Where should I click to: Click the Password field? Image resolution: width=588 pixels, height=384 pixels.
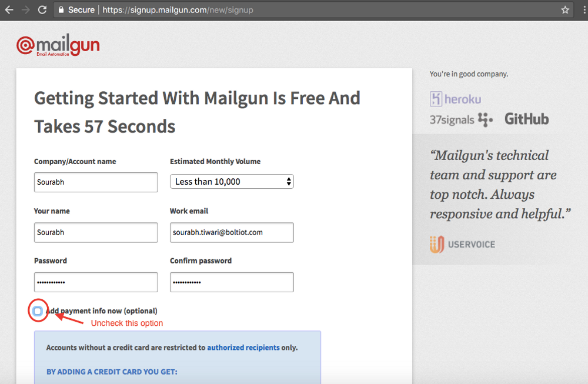96,282
